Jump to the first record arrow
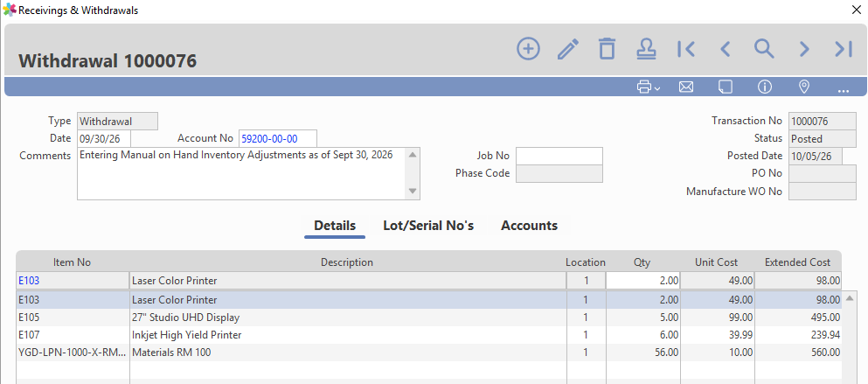 coord(686,49)
